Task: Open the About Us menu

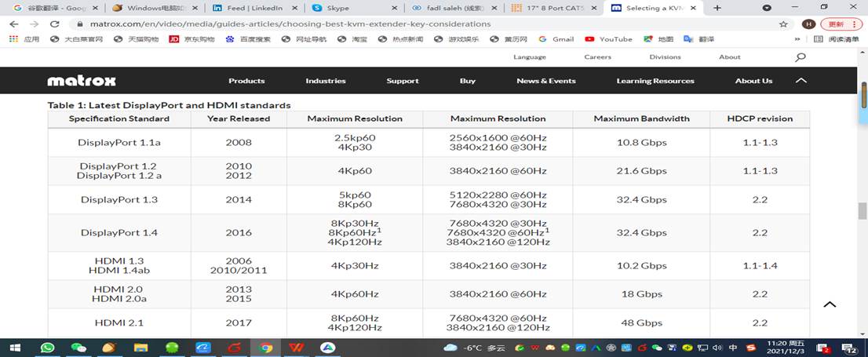Action: tap(753, 81)
